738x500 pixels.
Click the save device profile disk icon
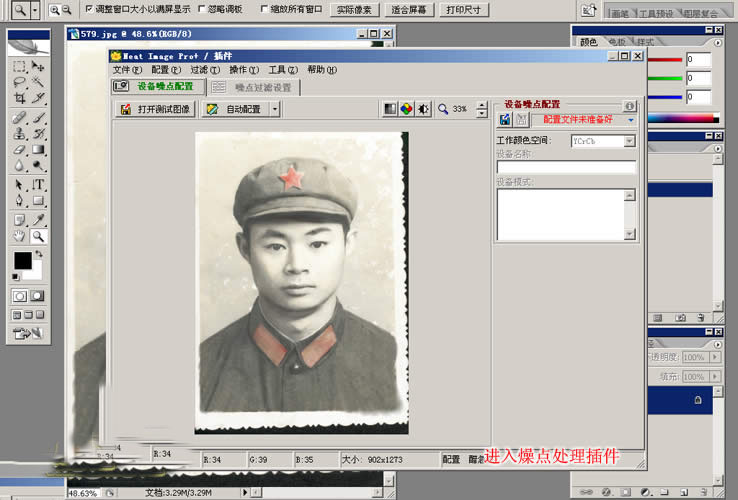(505, 119)
